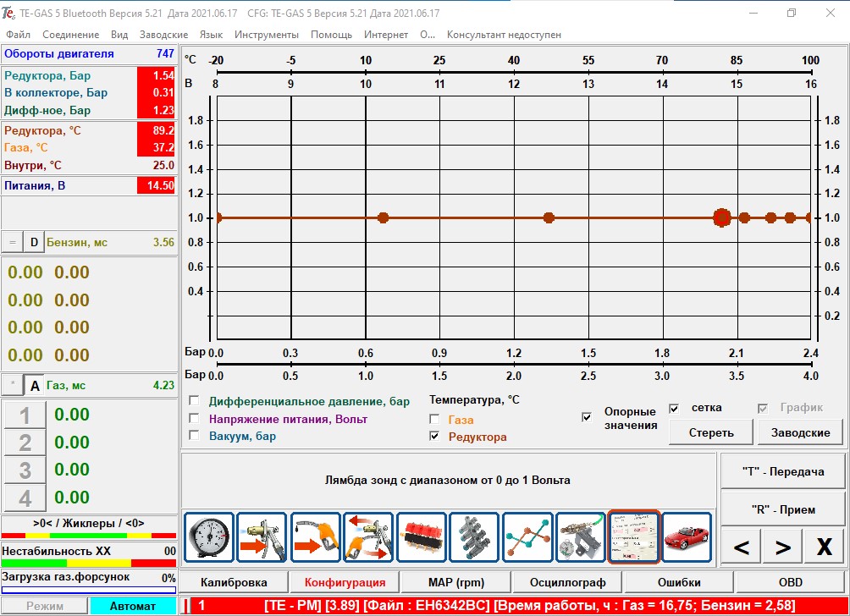
Task: Toggle Опорные значения checkbox
Action: pos(587,417)
